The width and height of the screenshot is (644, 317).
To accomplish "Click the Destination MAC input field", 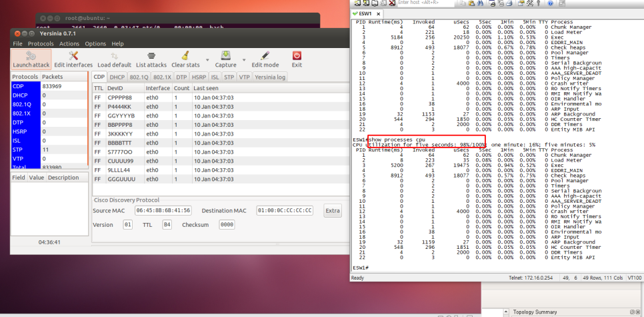I will tap(285, 210).
